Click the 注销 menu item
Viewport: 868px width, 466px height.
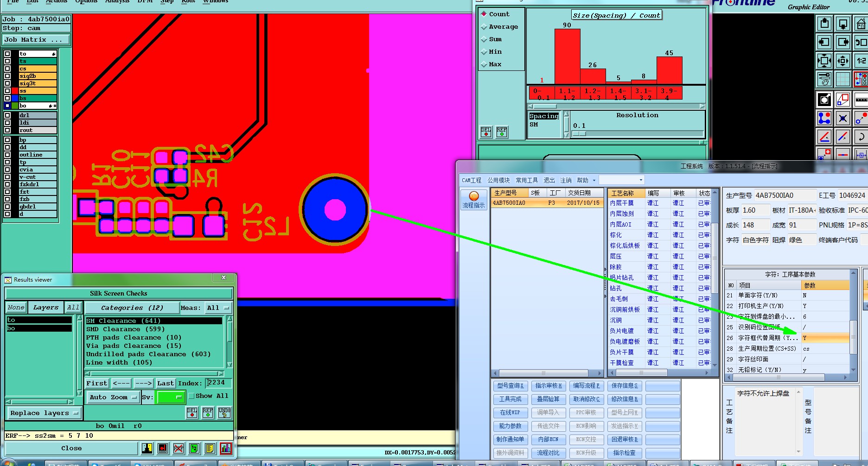click(566, 180)
